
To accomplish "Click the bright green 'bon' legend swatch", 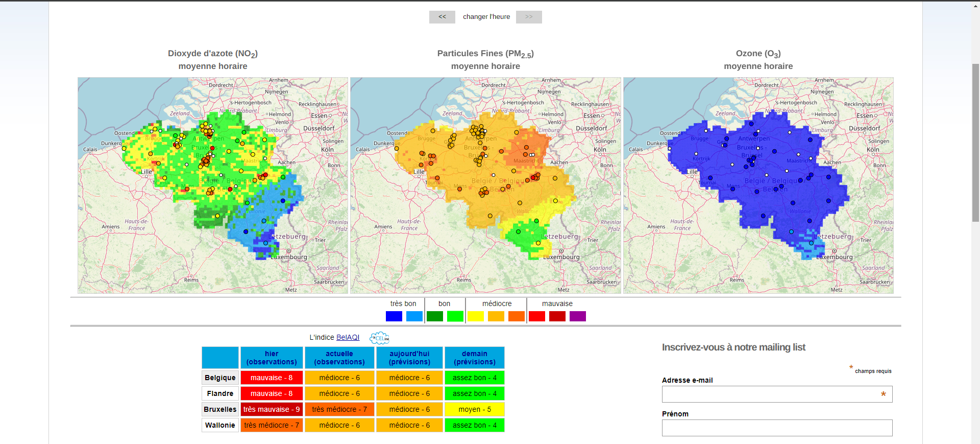I will (x=455, y=316).
